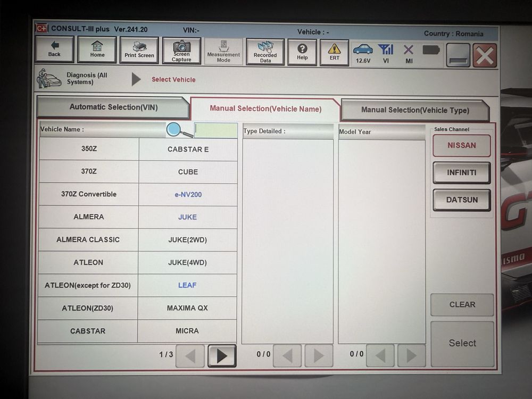
Task: Go to next vehicle name page
Action: (x=222, y=356)
